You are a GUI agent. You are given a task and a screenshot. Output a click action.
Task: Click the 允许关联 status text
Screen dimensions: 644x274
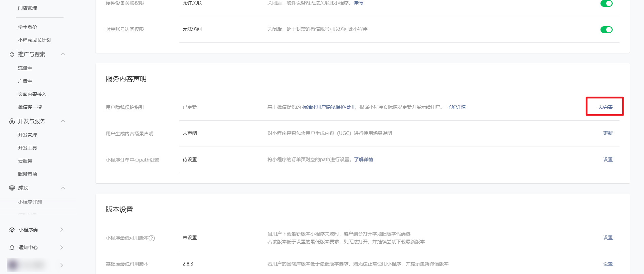point(192,3)
